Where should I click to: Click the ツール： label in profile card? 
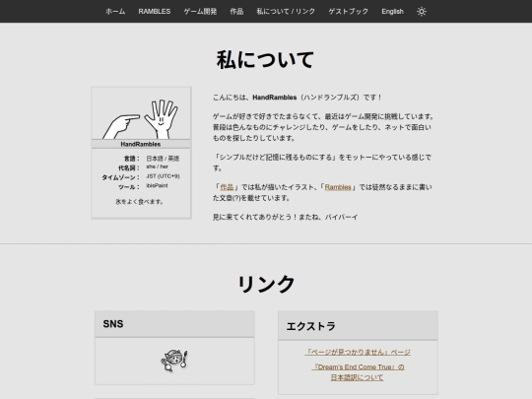[129, 187]
